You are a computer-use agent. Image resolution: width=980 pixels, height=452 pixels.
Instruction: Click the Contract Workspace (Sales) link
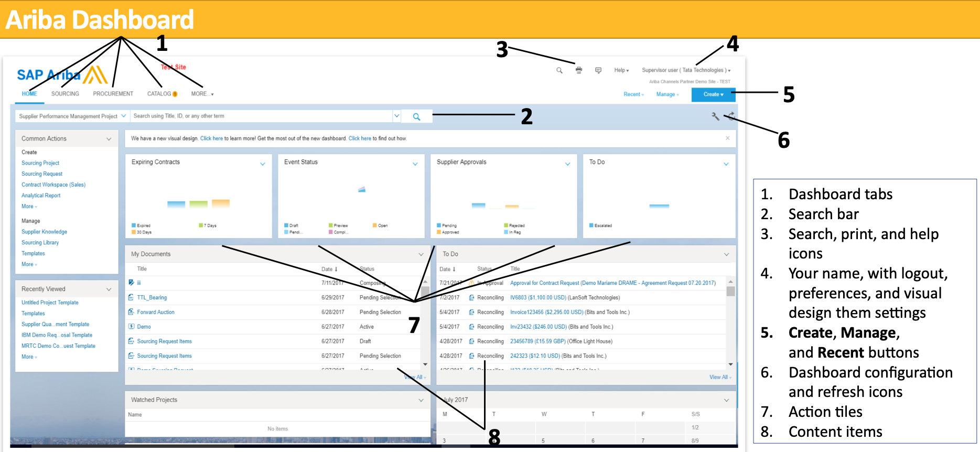[53, 185]
